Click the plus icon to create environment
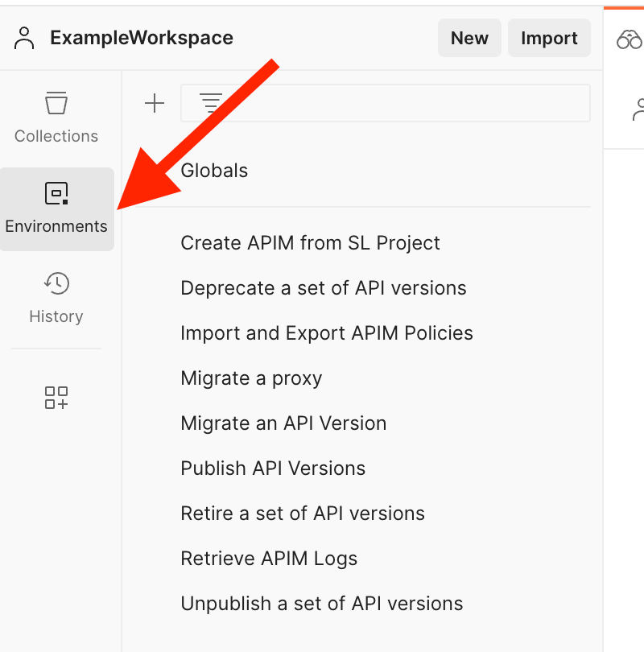 tap(154, 103)
